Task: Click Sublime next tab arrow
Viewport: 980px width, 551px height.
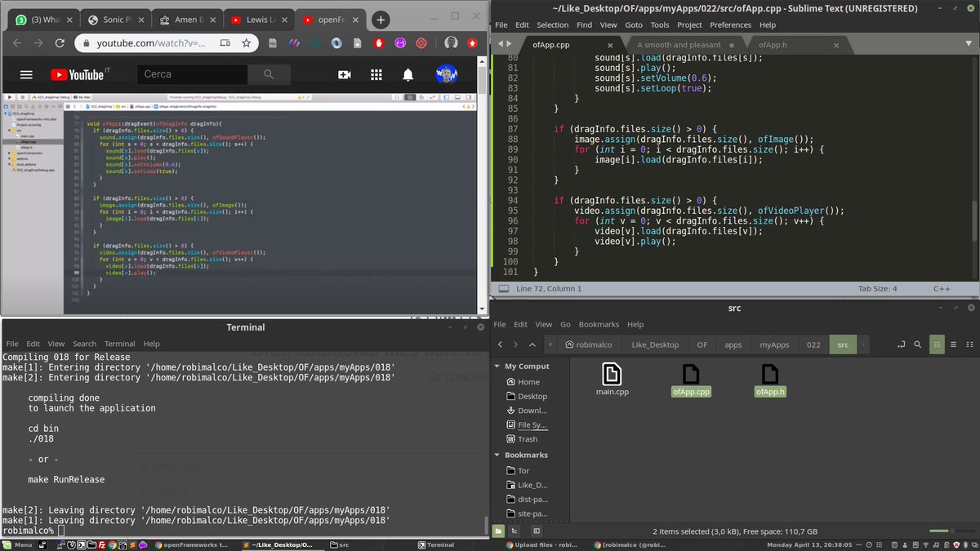Action: 510,45
